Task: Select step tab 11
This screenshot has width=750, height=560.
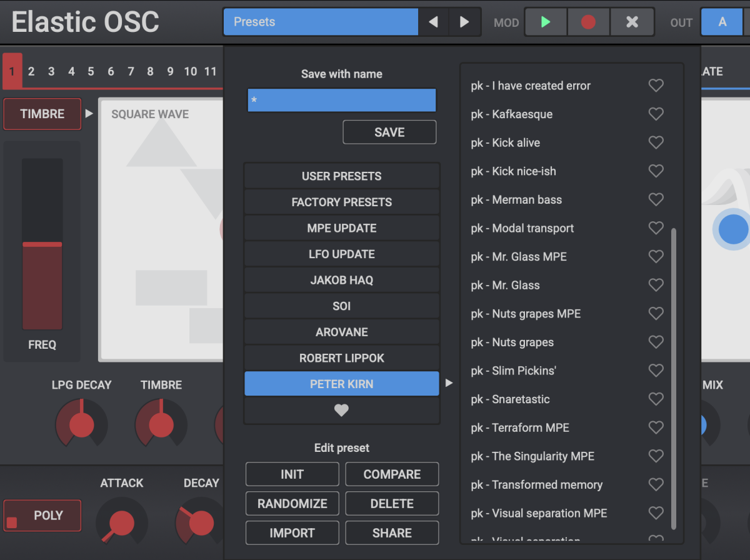Action: click(210, 71)
